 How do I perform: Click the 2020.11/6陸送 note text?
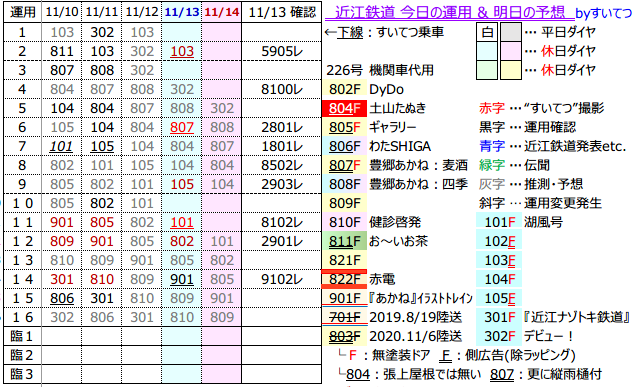tap(415, 336)
